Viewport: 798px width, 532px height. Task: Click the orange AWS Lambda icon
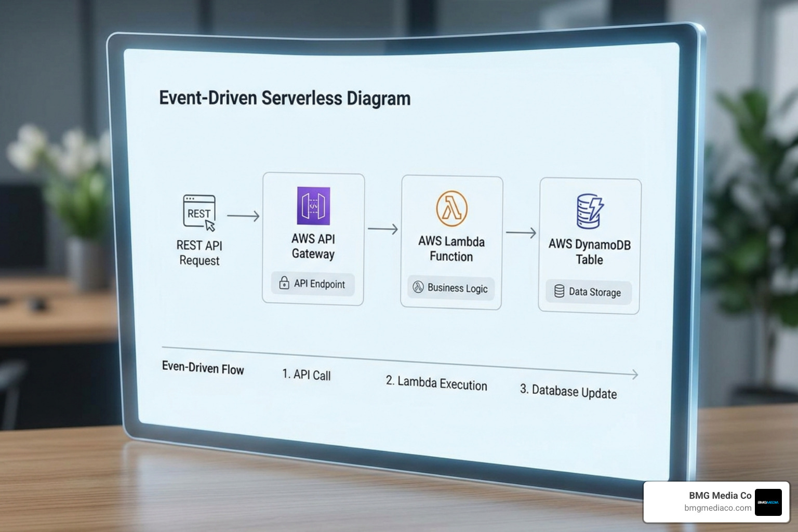(x=451, y=208)
